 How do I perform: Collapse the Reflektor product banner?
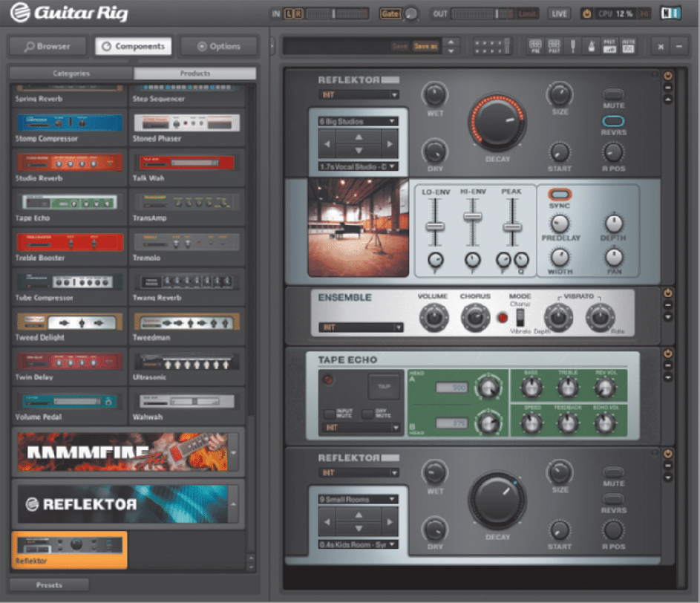[x=234, y=504]
